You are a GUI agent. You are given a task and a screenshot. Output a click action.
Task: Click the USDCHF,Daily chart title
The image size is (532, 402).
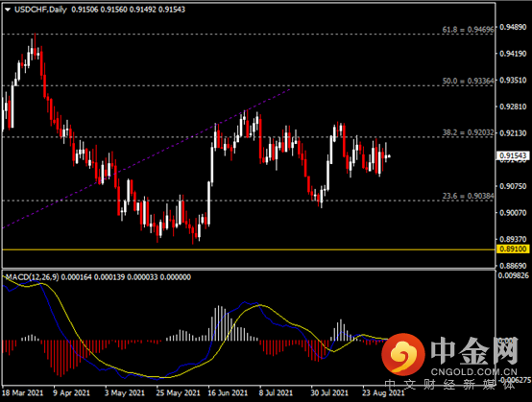40,10
